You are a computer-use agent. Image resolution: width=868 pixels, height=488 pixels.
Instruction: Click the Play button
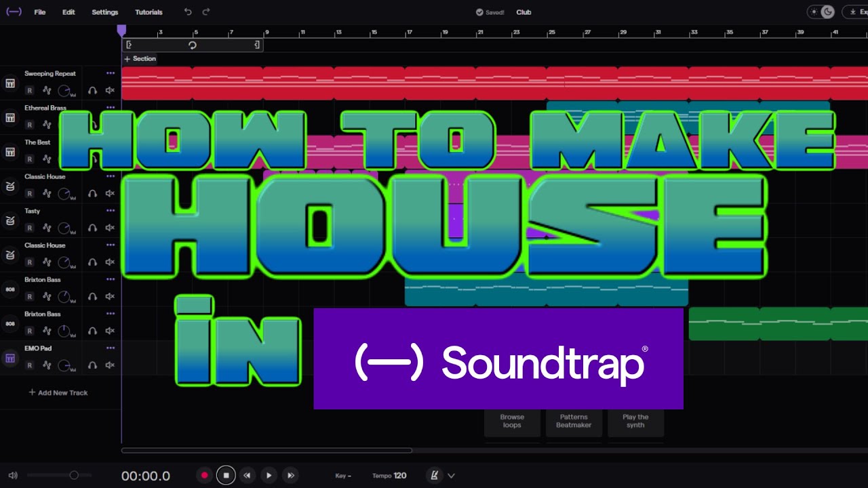tap(269, 476)
